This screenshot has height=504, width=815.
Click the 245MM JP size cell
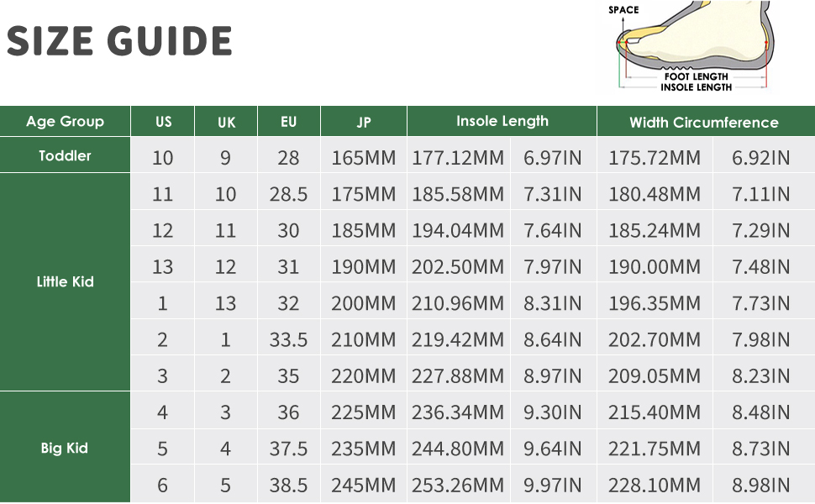[364, 486]
